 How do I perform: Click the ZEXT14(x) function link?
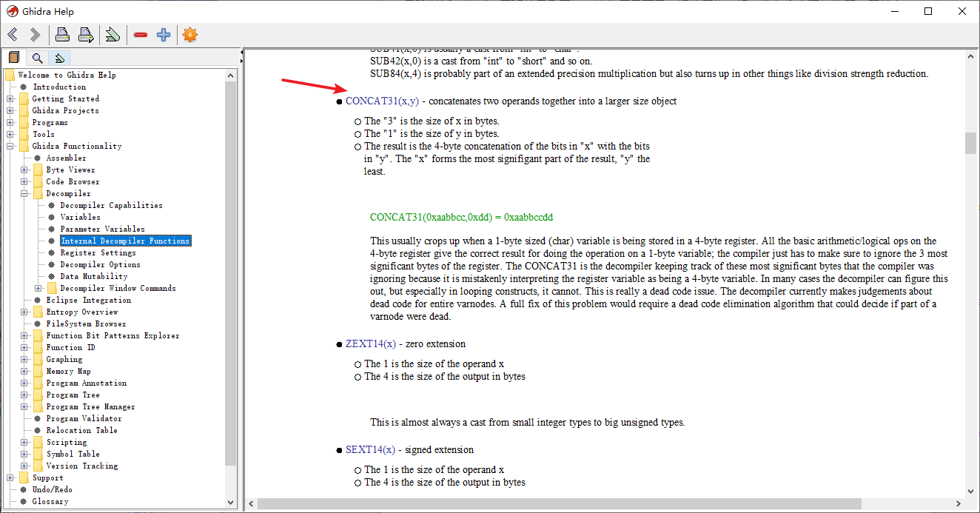pos(371,344)
